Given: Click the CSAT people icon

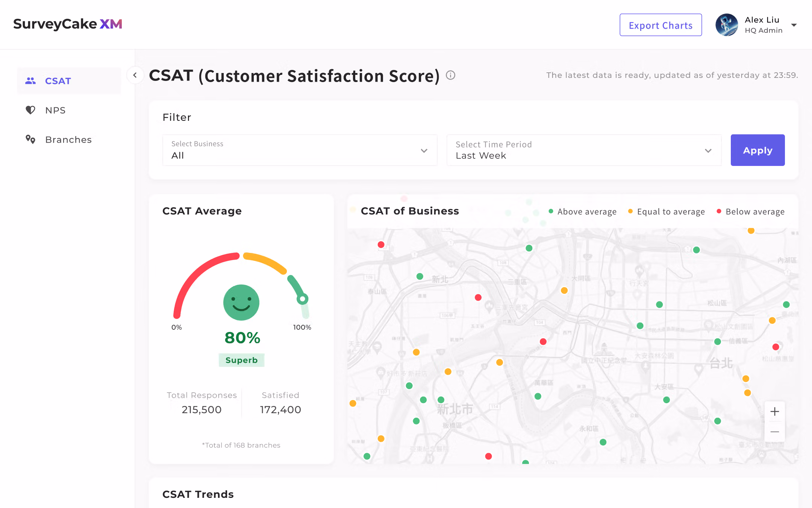Looking at the screenshot, I should pos(30,81).
